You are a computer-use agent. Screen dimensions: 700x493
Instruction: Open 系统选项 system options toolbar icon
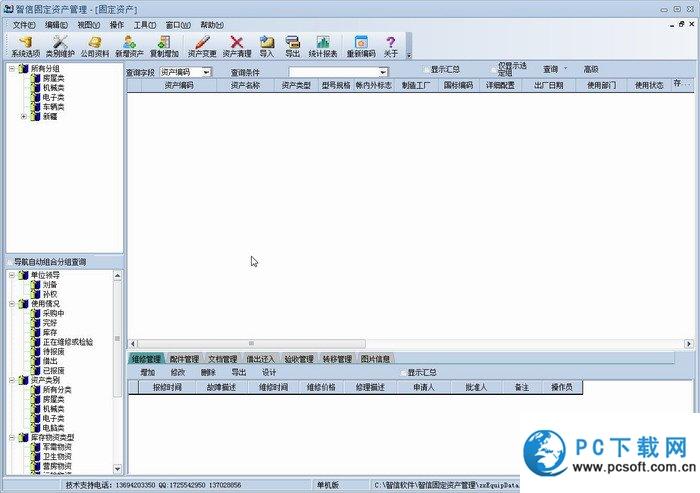pyautogui.click(x=25, y=46)
